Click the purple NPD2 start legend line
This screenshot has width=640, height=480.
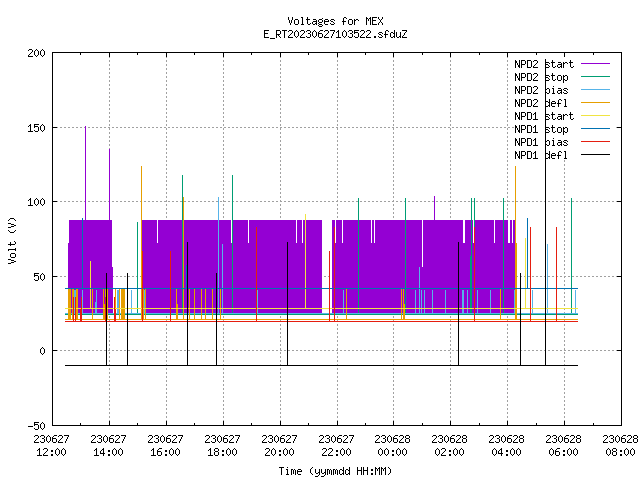[x=596, y=64]
